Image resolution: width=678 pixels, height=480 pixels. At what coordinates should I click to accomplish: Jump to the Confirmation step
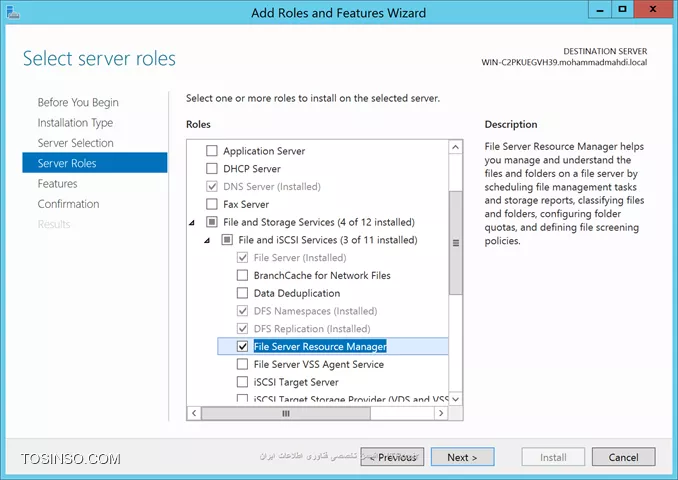(68, 204)
